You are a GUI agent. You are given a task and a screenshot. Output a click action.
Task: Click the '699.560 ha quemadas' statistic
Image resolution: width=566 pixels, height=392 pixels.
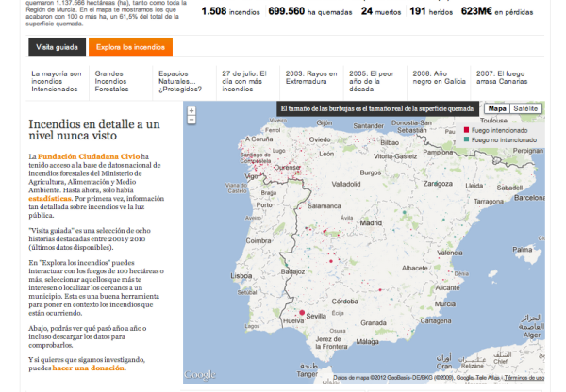(x=310, y=11)
